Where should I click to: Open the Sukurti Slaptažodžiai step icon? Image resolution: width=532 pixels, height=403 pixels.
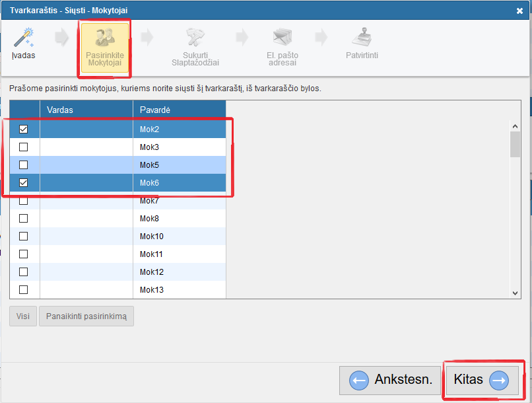click(195, 38)
